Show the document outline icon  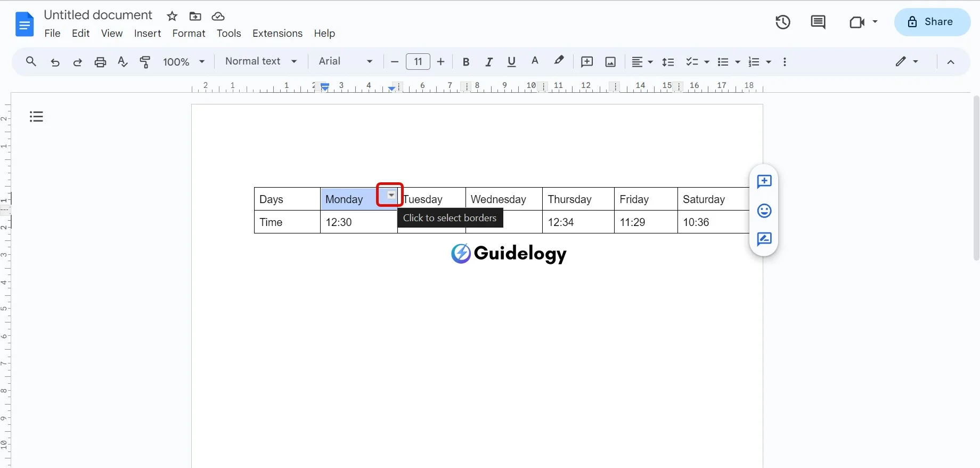pos(36,116)
